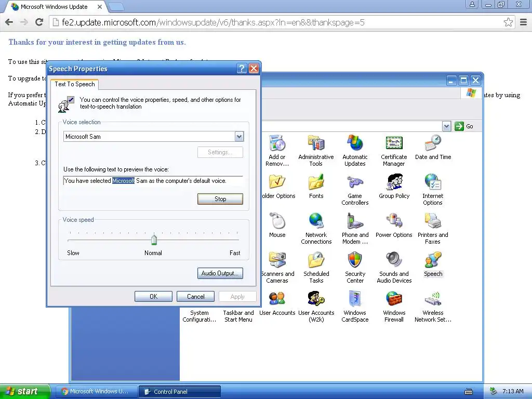Screen dimensions: 532x399
Task: Open Audio Output settings
Action: point(220,273)
